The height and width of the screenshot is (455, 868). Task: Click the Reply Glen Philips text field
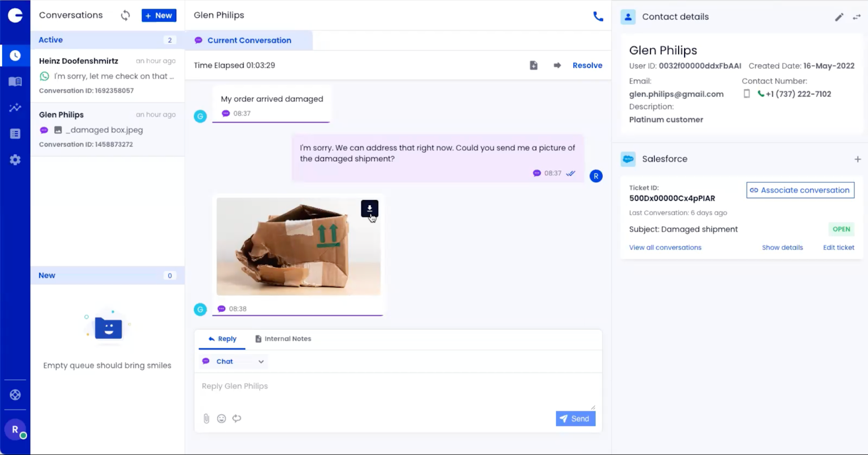(397, 387)
